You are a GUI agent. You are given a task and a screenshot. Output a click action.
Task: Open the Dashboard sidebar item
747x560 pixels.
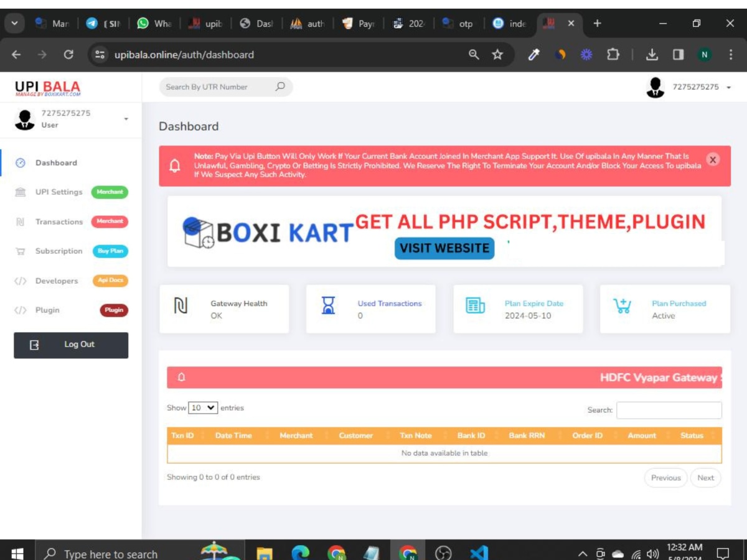[56, 163]
